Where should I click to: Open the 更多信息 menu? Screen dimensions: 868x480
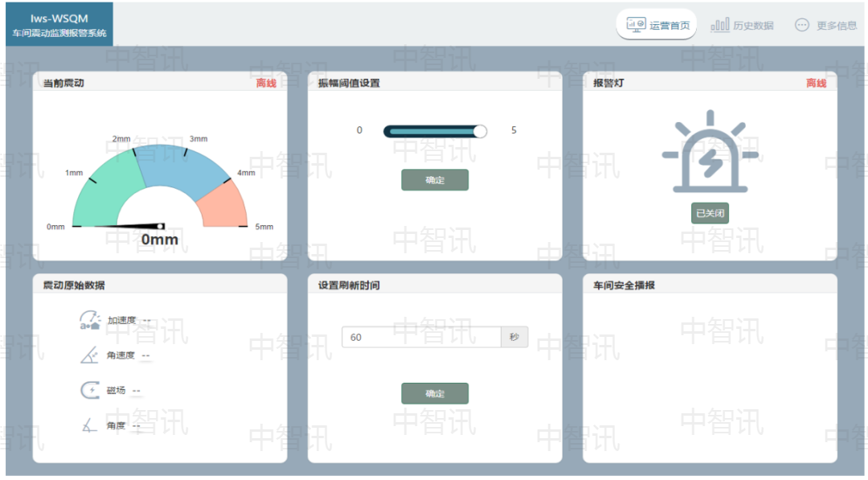(x=826, y=26)
